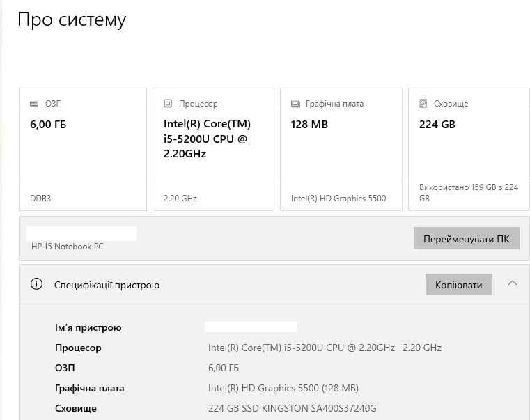Open the Процесор card
This screenshot has height=420, width=530.
[213, 150]
